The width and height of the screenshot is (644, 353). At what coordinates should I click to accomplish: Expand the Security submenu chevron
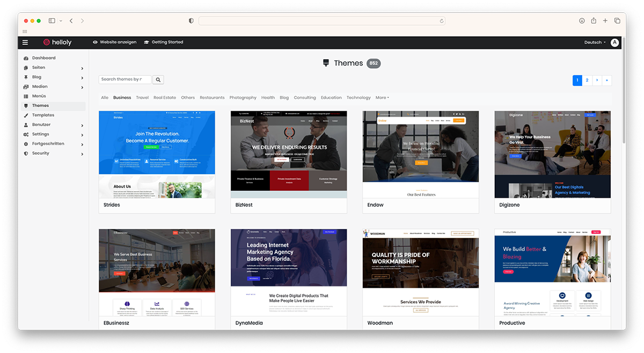pyautogui.click(x=82, y=154)
